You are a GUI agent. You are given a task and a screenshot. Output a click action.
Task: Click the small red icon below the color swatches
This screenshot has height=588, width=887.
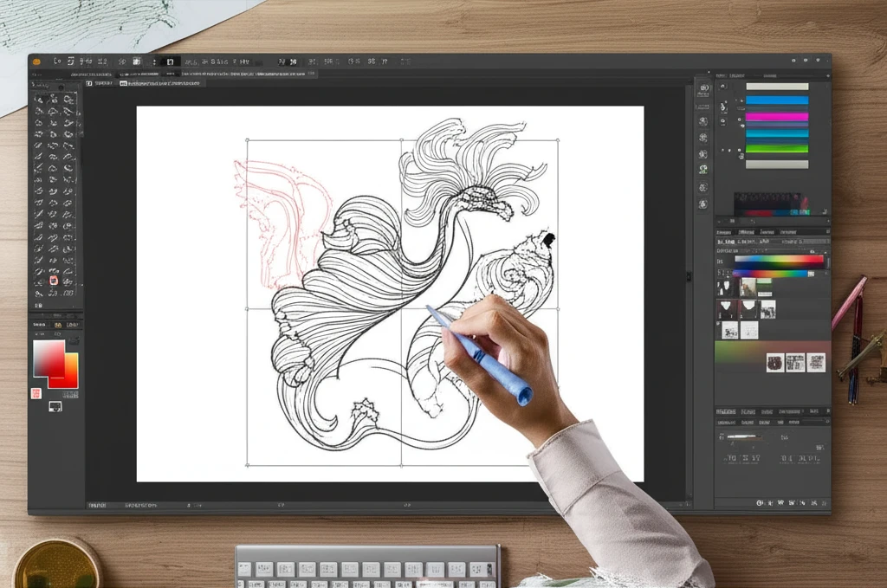point(36,393)
